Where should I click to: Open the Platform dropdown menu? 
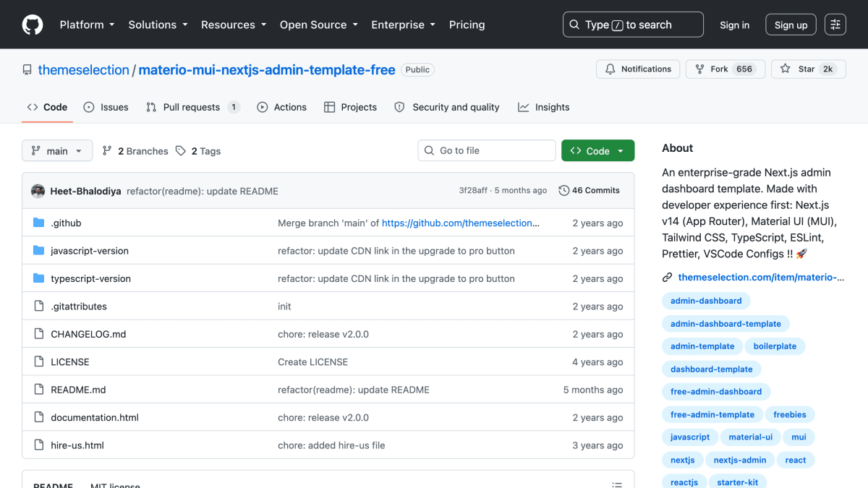click(88, 25)
